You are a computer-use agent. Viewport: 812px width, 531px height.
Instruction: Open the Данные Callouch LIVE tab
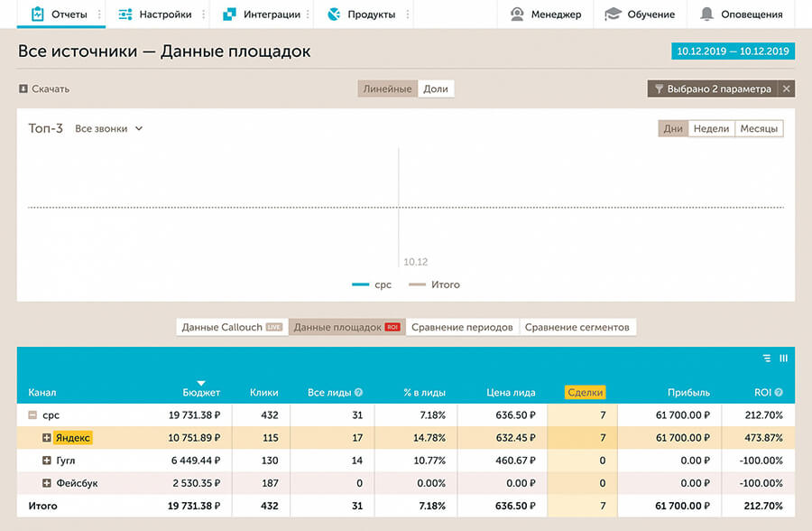[231, 327]
